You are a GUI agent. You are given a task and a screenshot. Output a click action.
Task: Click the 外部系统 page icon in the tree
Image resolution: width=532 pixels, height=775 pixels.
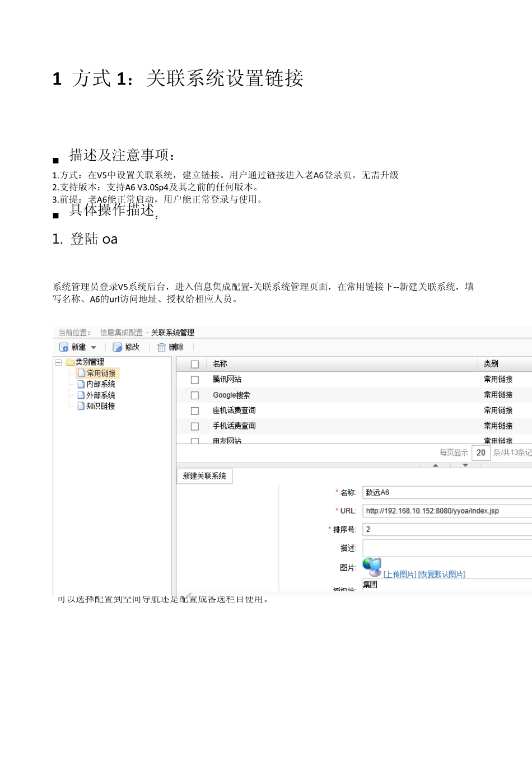81,395
